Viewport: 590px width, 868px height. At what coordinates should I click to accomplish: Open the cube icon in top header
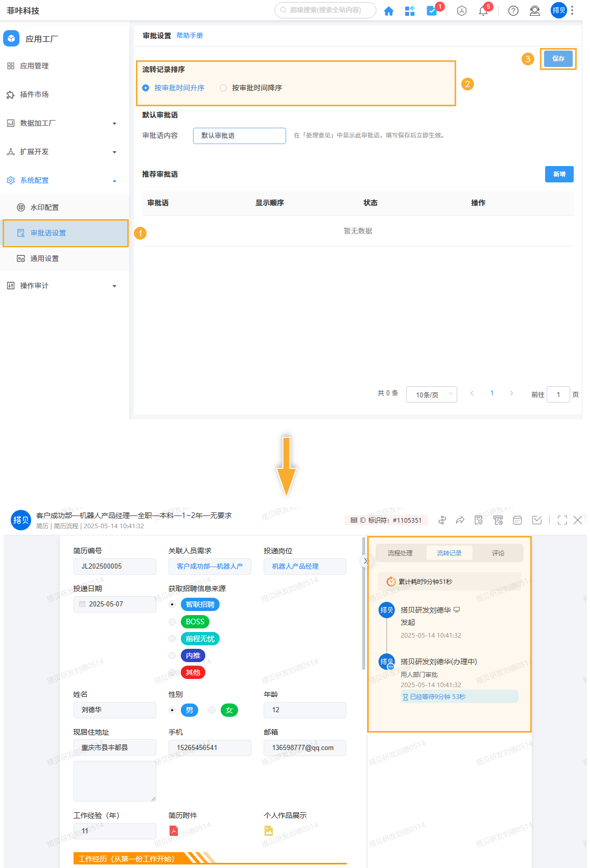pyautogui.click(x=462, y=11)
